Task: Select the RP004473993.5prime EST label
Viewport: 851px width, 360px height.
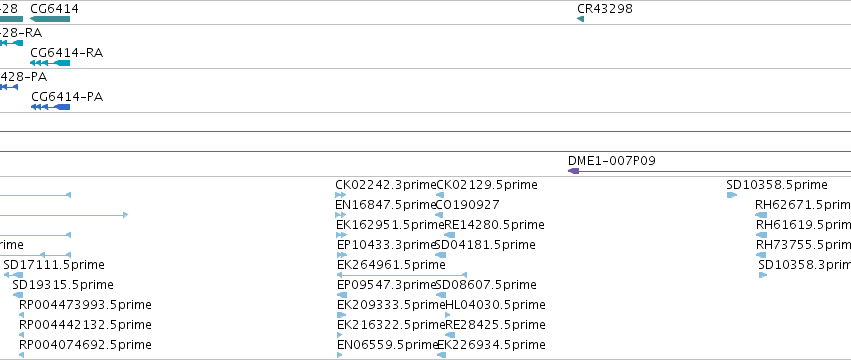Action: pyautogui.click(x=85, y=305)
